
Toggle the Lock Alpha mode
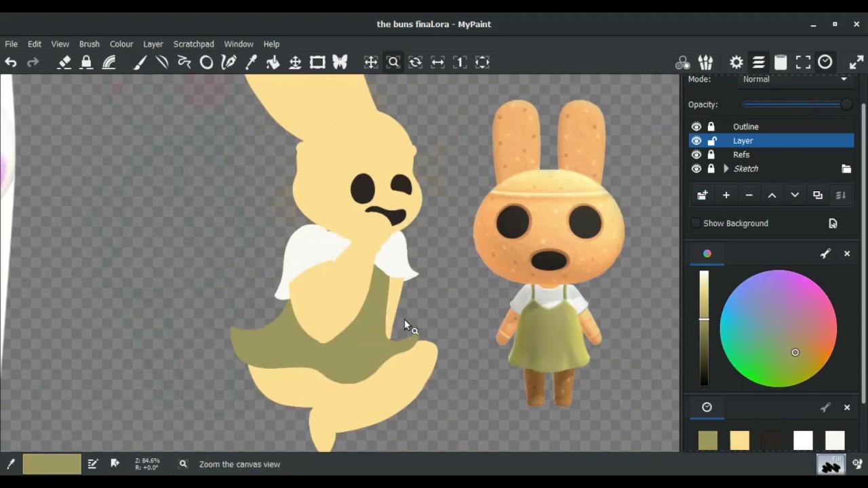[x=86, y=62]
